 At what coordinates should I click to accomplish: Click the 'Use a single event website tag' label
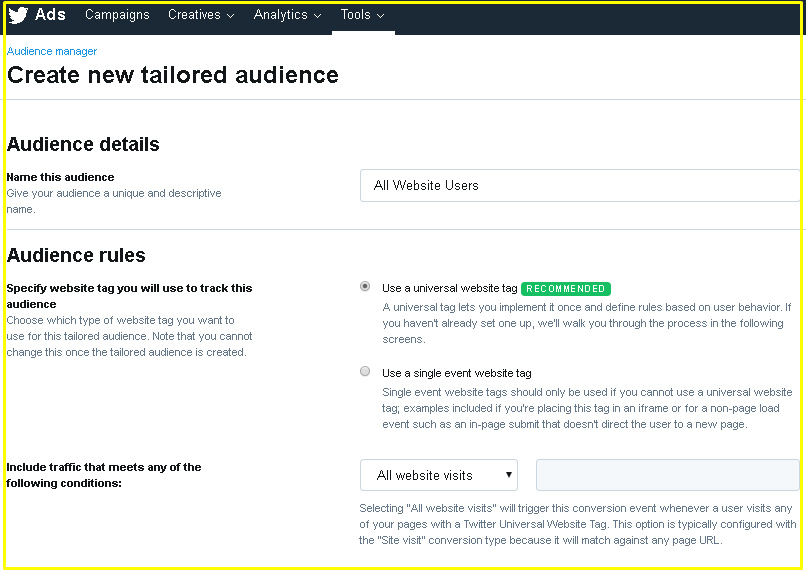coord(456,373)
